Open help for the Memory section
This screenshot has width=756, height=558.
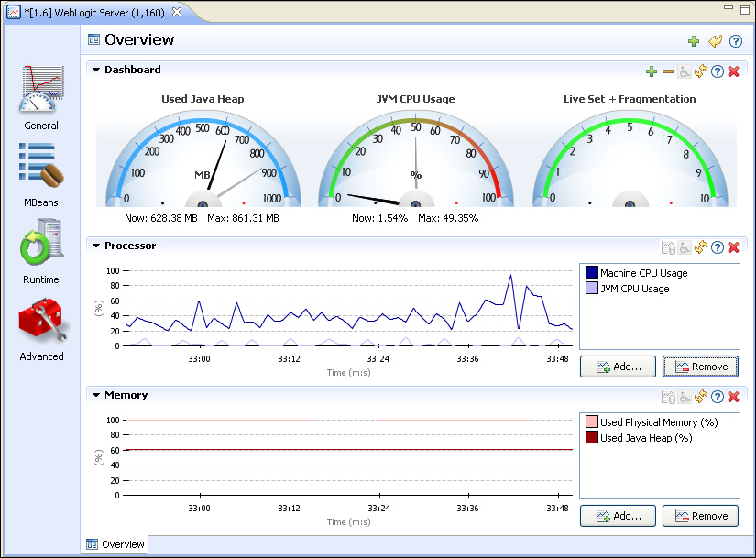tap(718, 397)
